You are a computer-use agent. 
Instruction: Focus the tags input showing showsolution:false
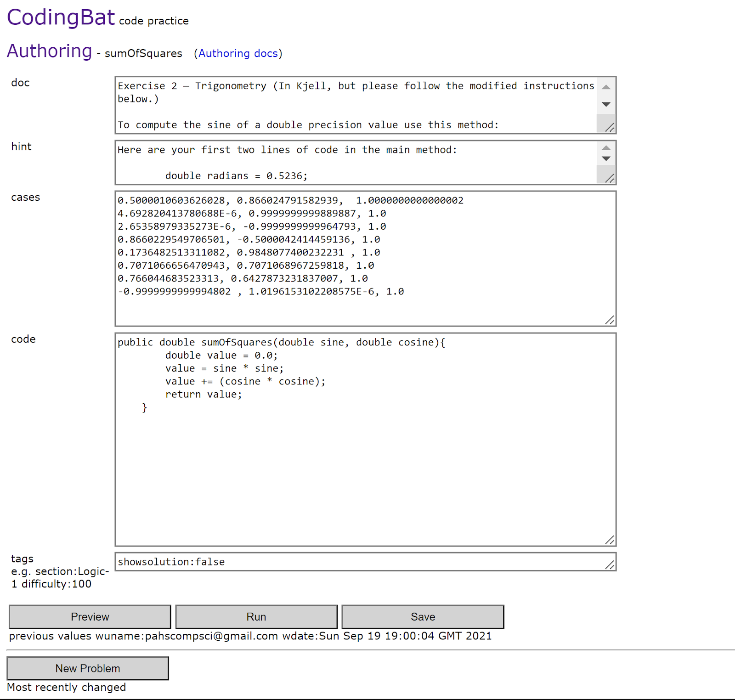coord(365,562)
